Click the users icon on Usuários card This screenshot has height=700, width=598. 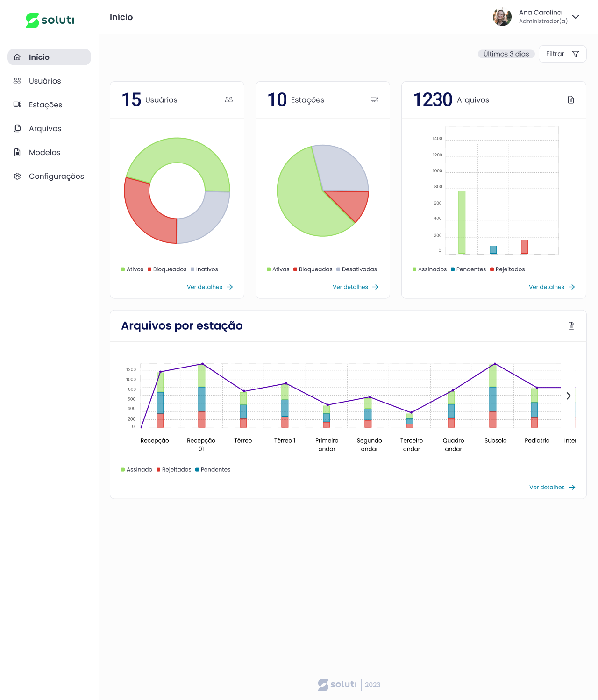(229, 100)
